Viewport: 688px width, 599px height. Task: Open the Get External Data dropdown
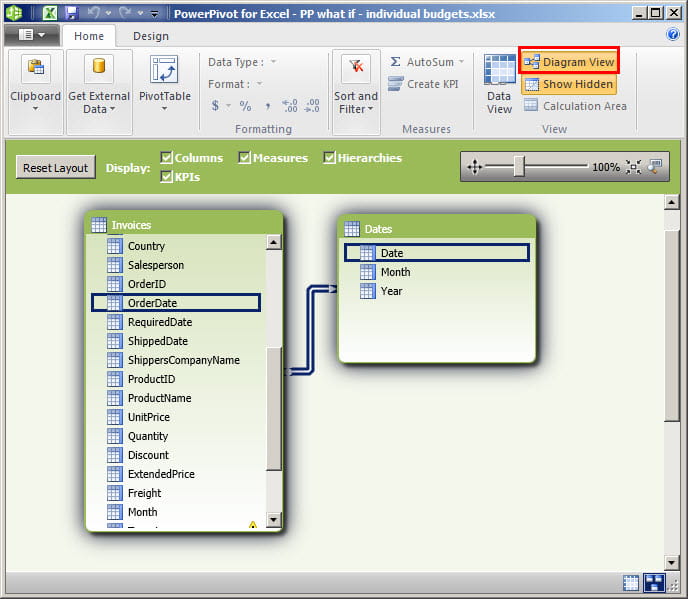pyautogui.click(x=100, y=110)
